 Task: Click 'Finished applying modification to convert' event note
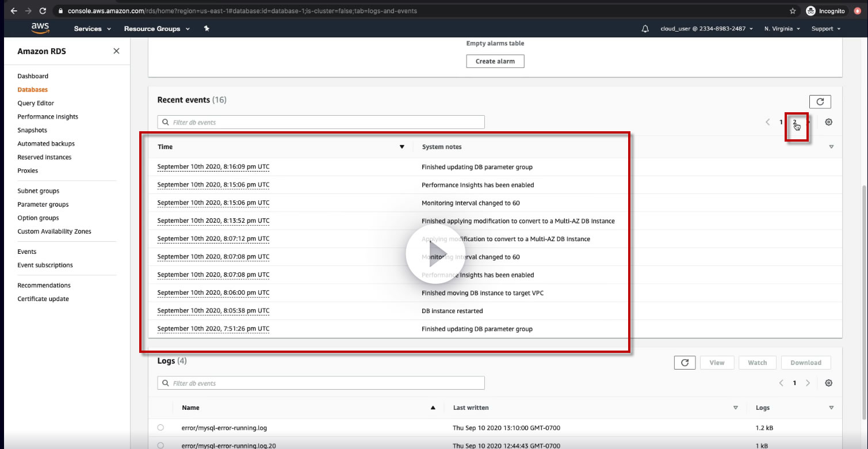(x=518, y=221)
